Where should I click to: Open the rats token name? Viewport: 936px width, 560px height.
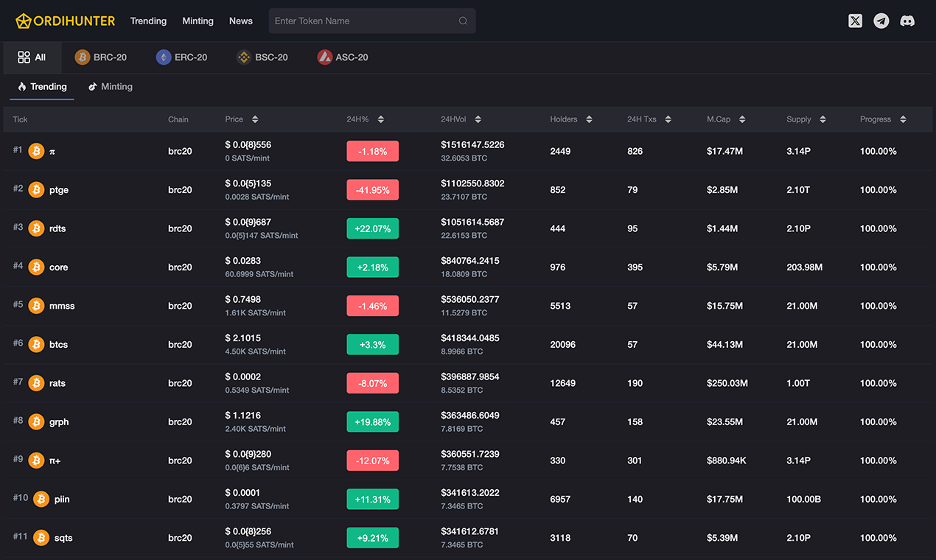57,383
